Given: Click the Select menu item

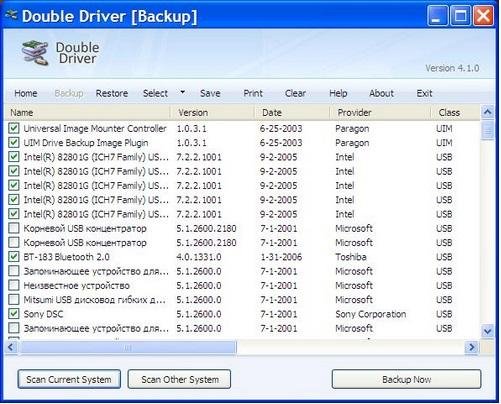Looking at the screenshot, I should pos(155,93).
